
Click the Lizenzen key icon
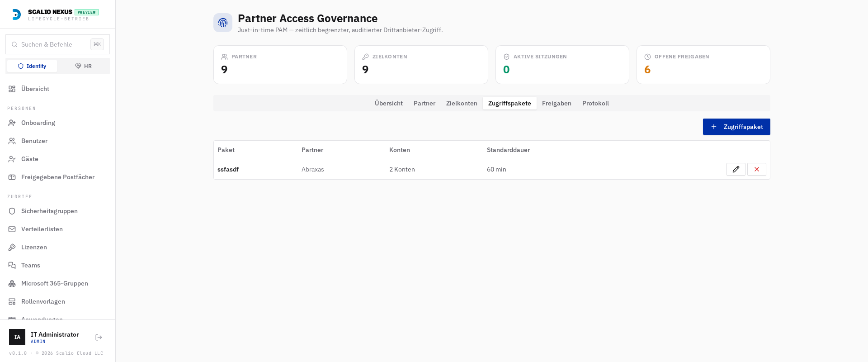coord(12,247)
